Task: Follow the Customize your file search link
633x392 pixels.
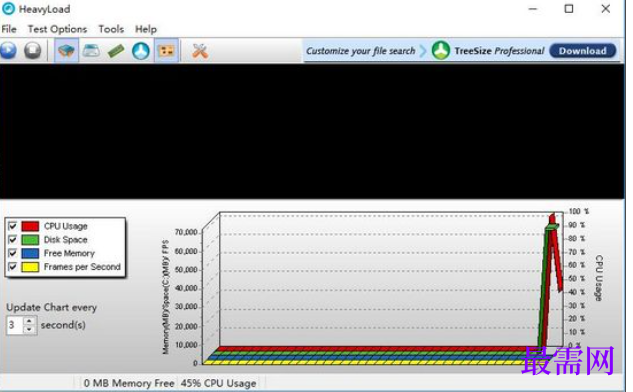Action: pyautogui.click(x=361, y=51)
